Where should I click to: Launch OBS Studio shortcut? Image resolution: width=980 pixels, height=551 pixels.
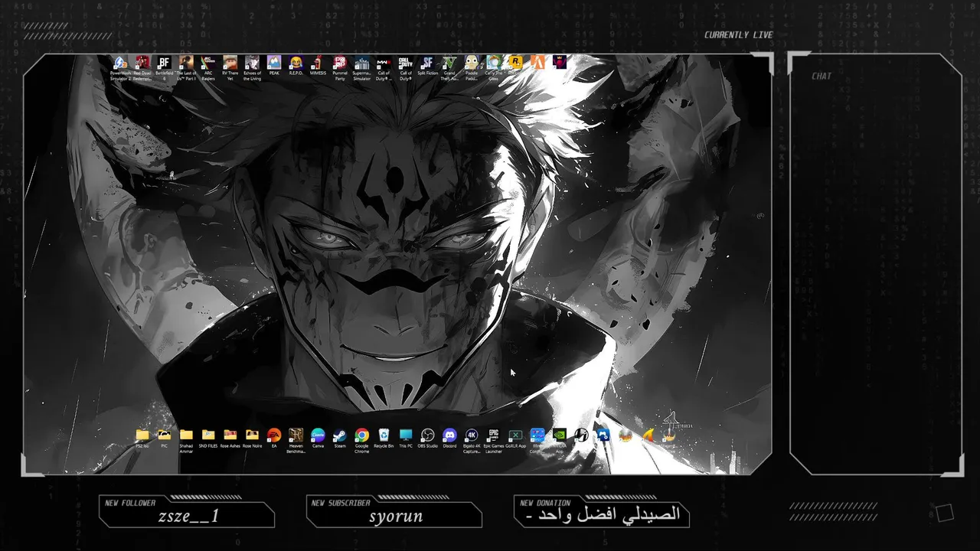tap(428, 439)
